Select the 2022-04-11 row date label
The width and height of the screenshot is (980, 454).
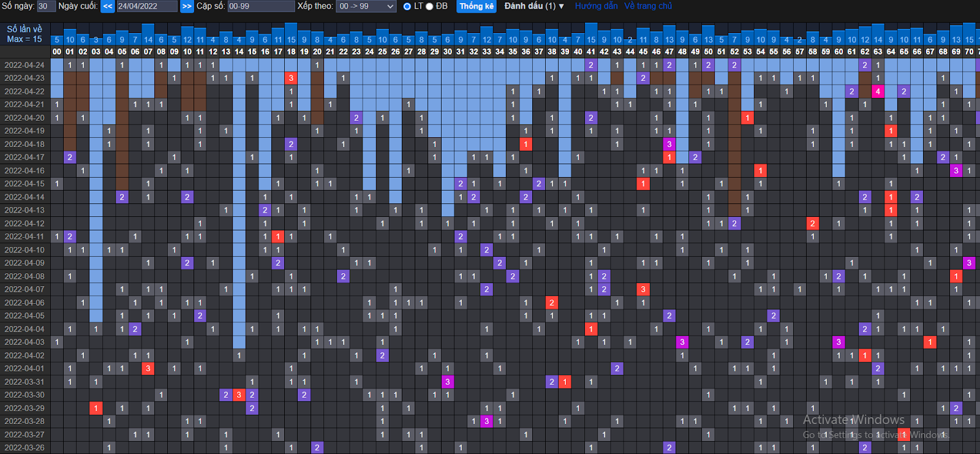(24, 236)
